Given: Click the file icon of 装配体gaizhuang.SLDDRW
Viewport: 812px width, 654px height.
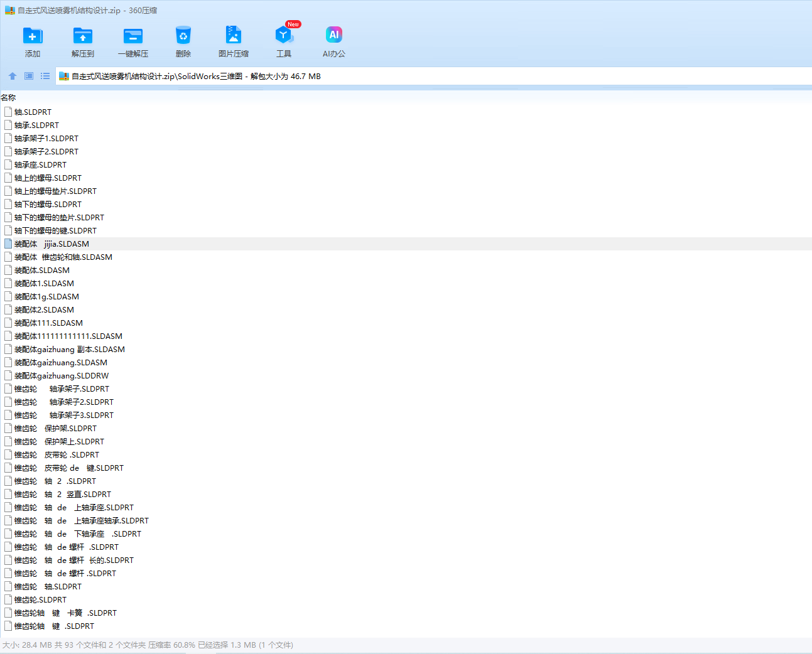Looking at the screenshot, I should 8,375.
